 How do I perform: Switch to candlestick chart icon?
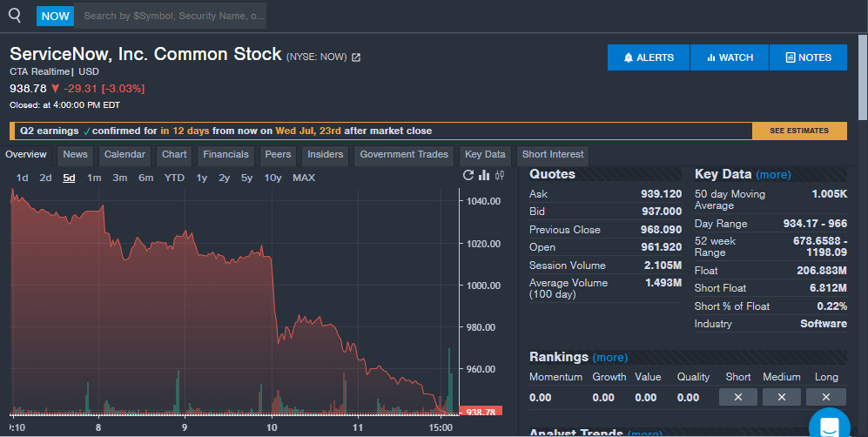pos(500,175)
